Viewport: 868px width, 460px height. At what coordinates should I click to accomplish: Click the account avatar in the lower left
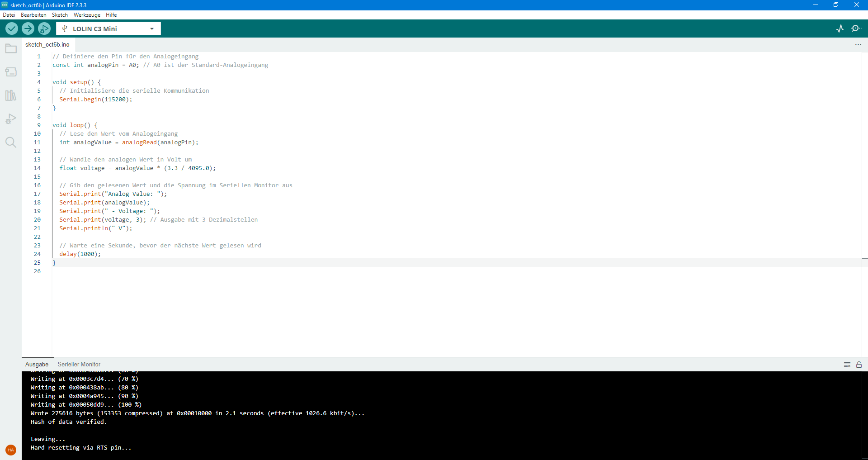[x=10, y=450]
